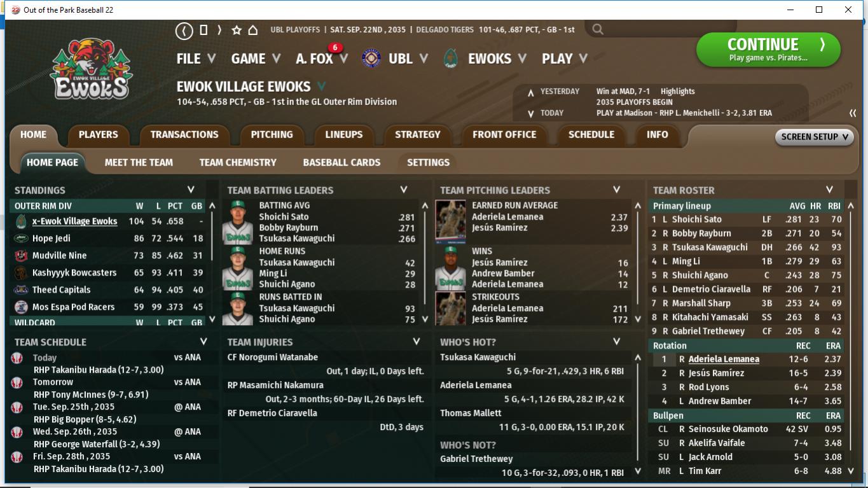
Task: Select the BASEBALL CARDS subtab
Action: (341, 162)
